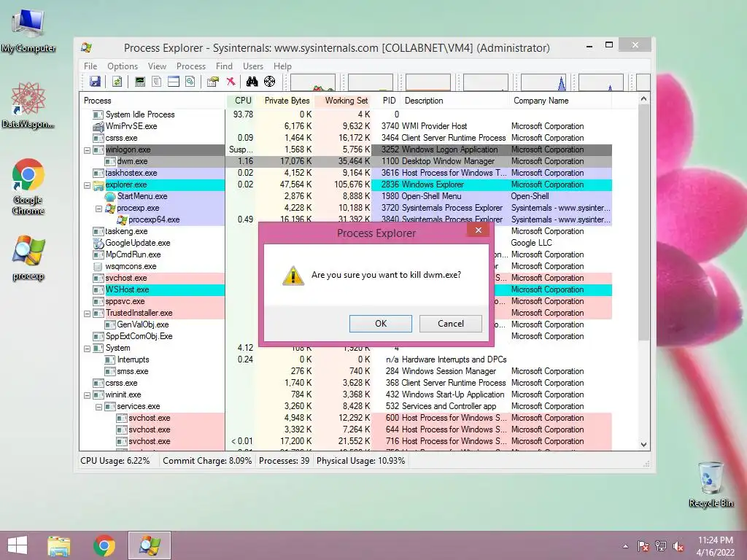Viewport: 747px width, 560px height.
Task: Click the warning icon in the dialog
Action: [293, 275]
